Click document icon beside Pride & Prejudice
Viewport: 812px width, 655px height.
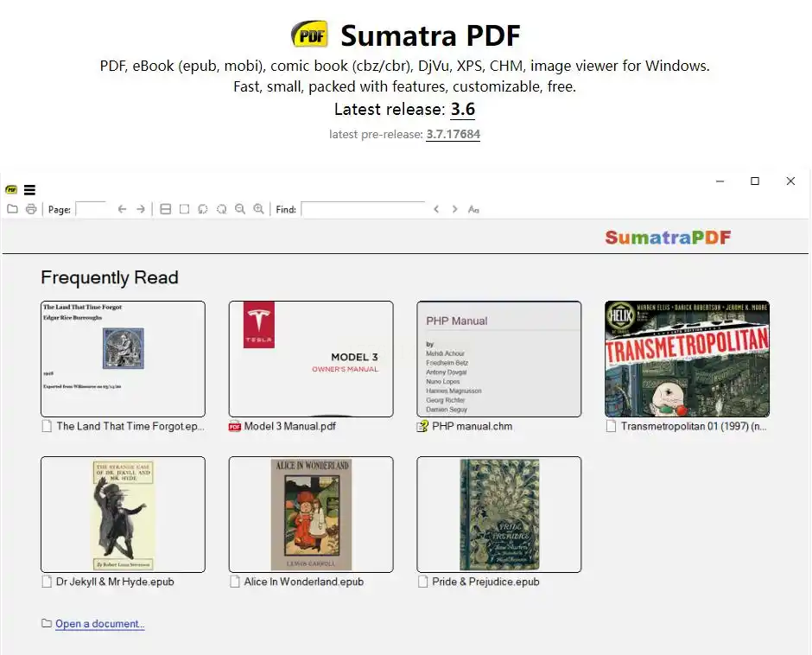[x=422, y=582]
